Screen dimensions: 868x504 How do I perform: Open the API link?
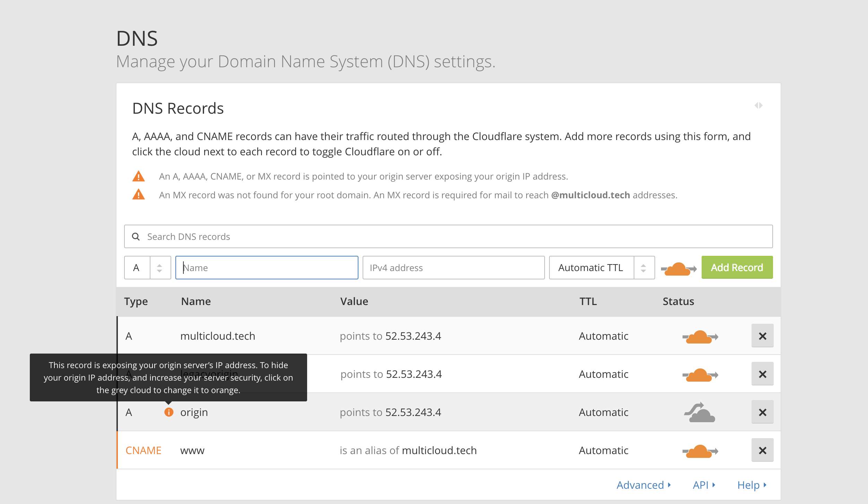tap(704, 485)
